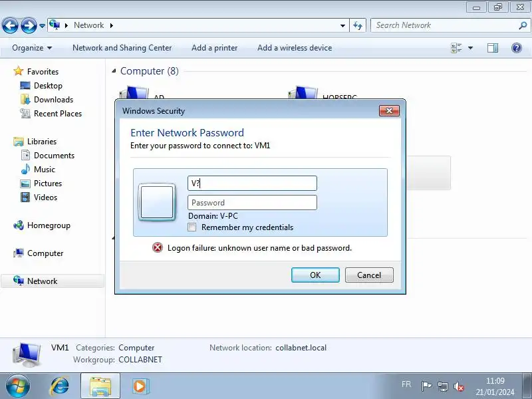Open the Help question mark icon
The image size is (532, 399).
click(517, 48)
